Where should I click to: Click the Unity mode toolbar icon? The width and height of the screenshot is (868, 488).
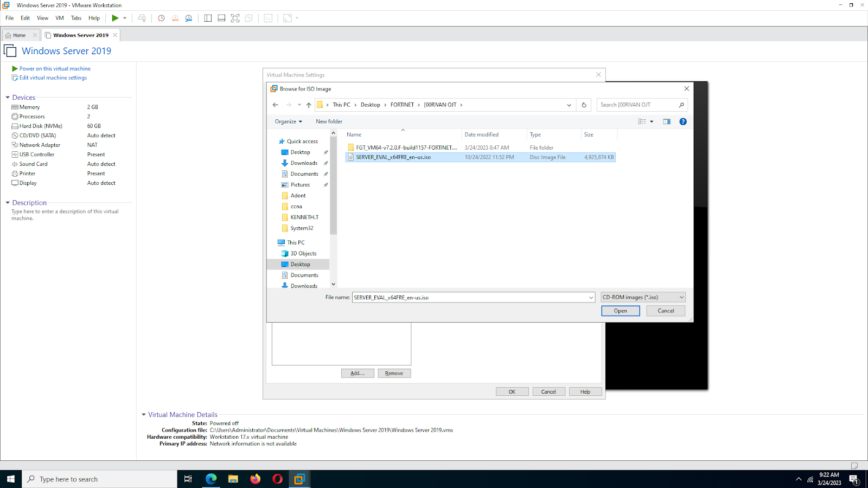(x=249, y=18)
